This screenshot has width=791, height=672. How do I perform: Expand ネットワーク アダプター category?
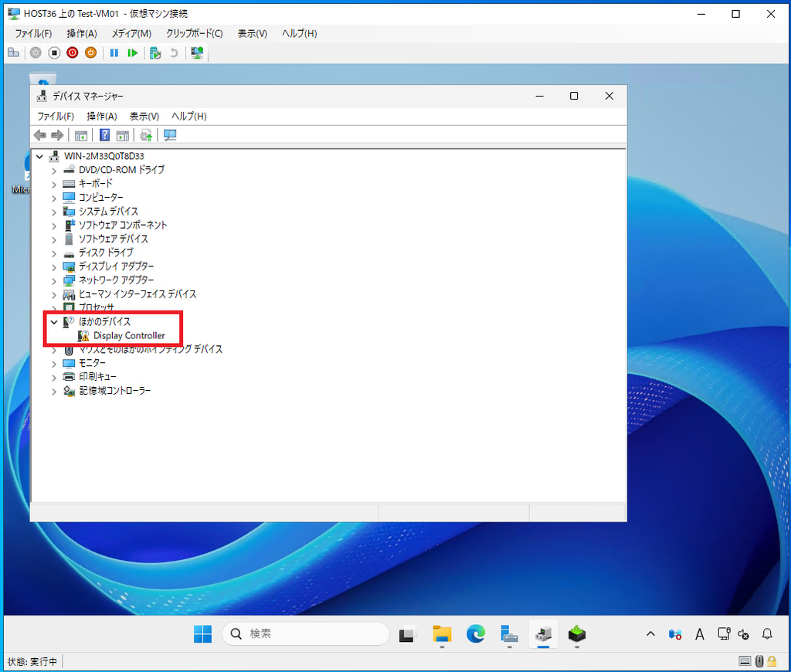click(x=54, y=280)
